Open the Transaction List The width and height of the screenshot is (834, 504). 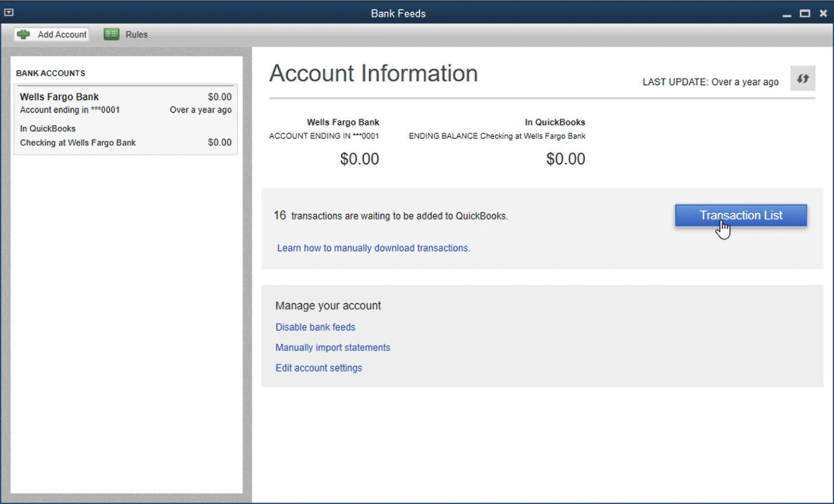click(x=741, y=215)
